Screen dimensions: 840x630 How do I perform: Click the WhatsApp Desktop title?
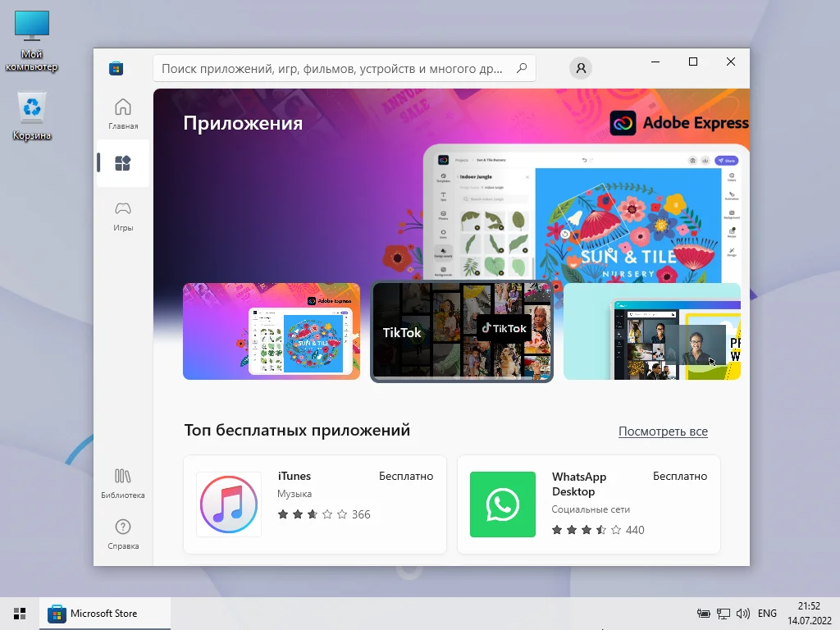[579, 484]
